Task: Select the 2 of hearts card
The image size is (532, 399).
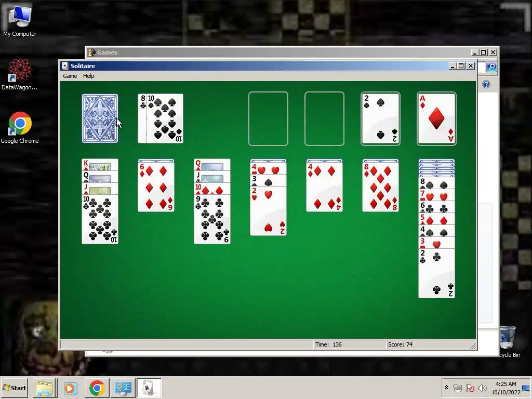Action: (268, 211)
